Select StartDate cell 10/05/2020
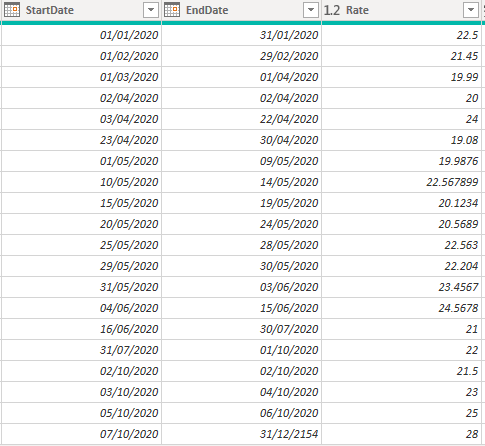 click(81, 182)
